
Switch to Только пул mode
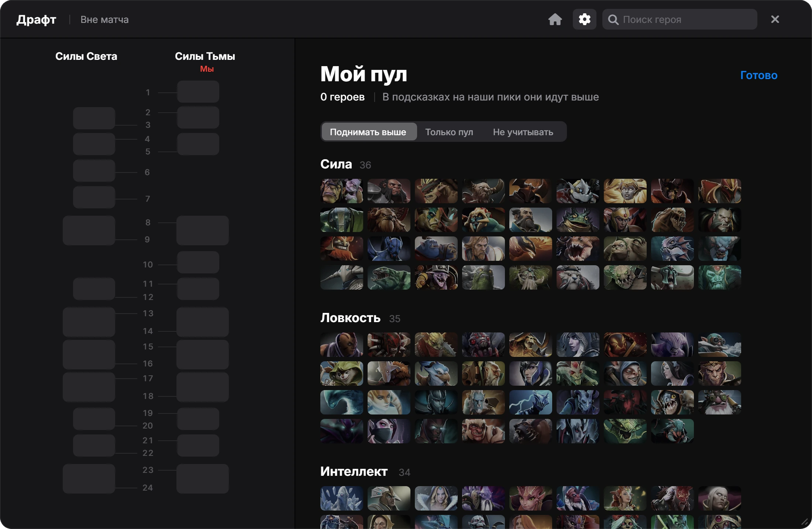[449, 132]
